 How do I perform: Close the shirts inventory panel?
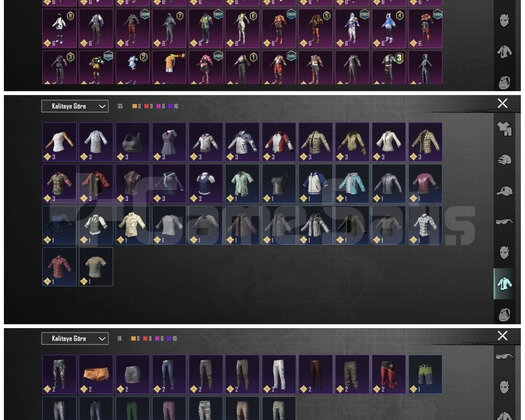502,103
